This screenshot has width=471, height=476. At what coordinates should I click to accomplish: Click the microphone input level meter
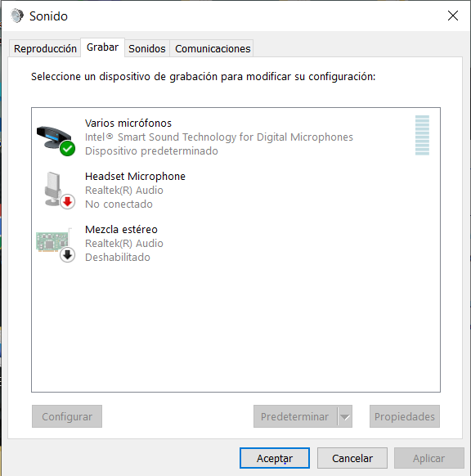(x=422, y=135)
